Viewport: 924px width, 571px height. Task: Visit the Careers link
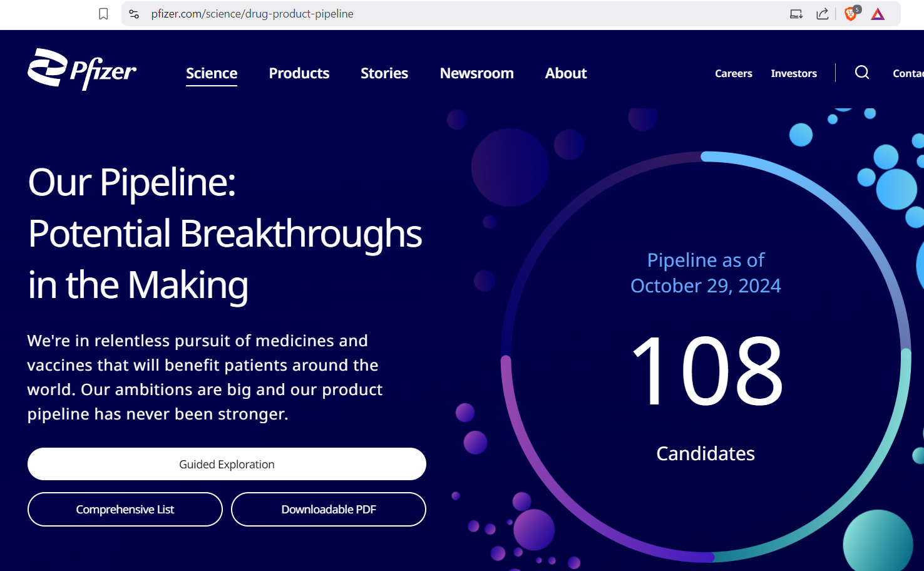(734, 73)
